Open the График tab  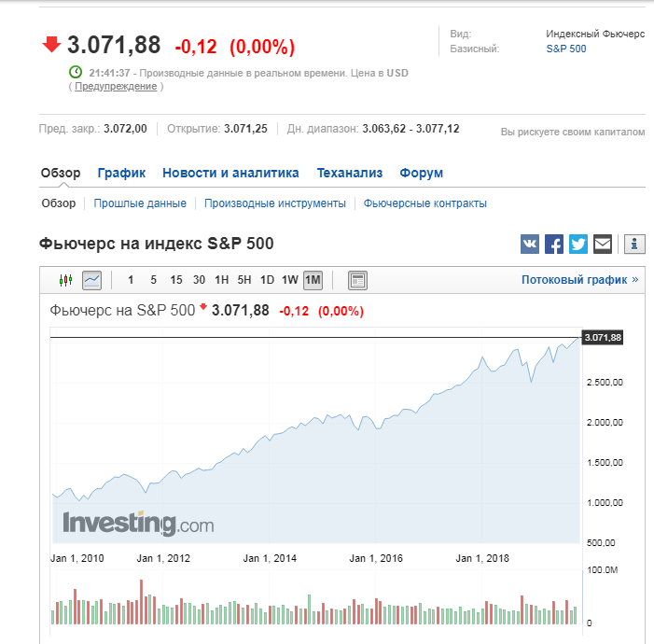(121, 173)
